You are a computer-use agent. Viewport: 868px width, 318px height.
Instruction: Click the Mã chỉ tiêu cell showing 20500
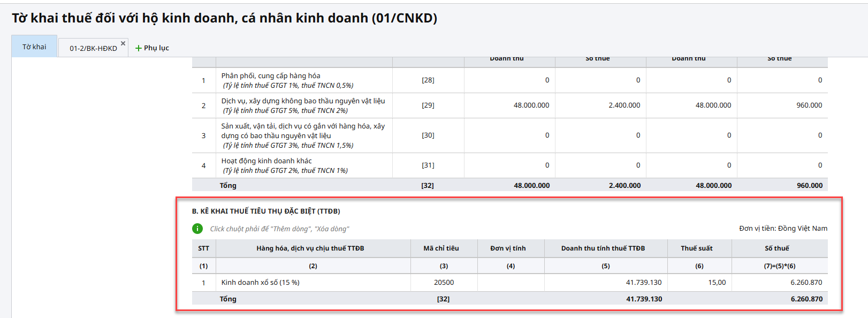[x=444, y=283]
